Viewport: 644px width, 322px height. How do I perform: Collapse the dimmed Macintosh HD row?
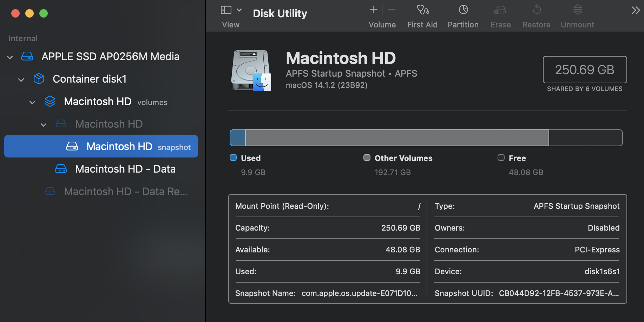point(44,124)
